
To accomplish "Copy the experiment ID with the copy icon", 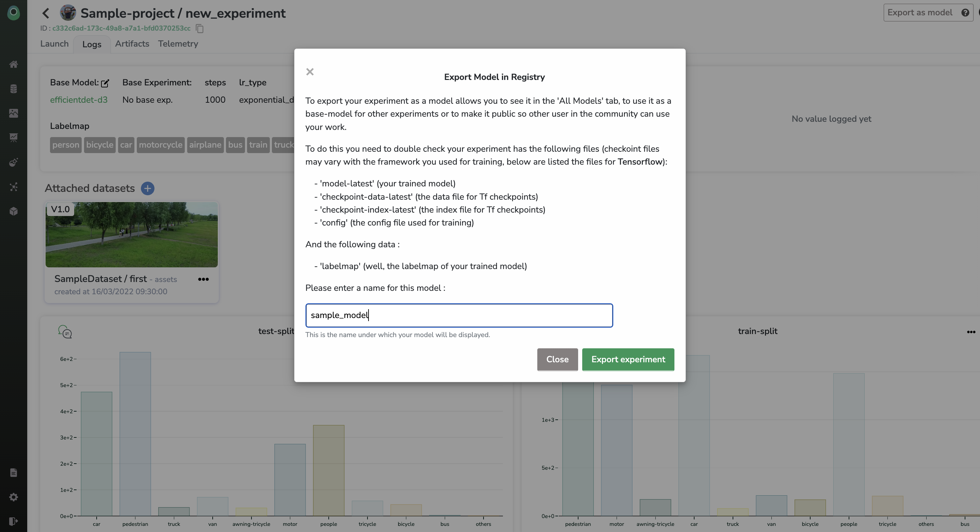I will point(200,29).
